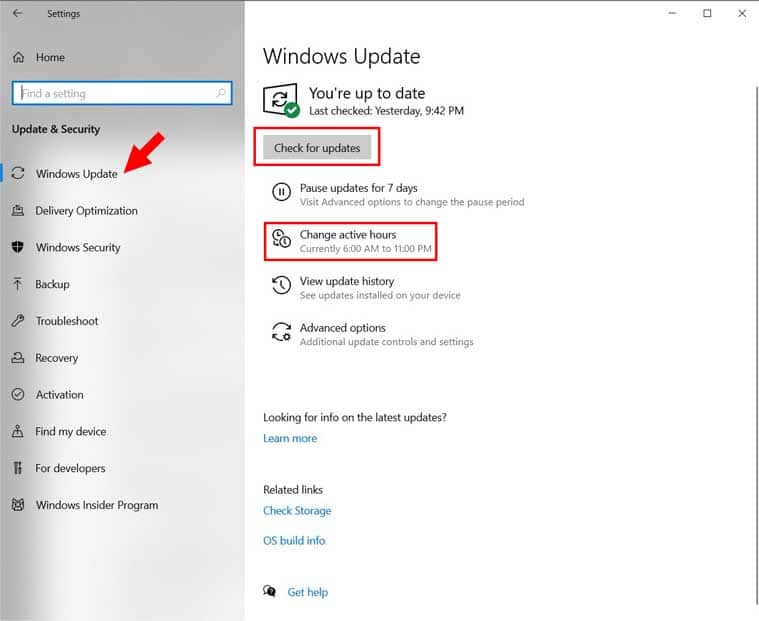759x621 pixels.
Task: Click the Recovery icon in sidebar
Action: pos(18,358)
